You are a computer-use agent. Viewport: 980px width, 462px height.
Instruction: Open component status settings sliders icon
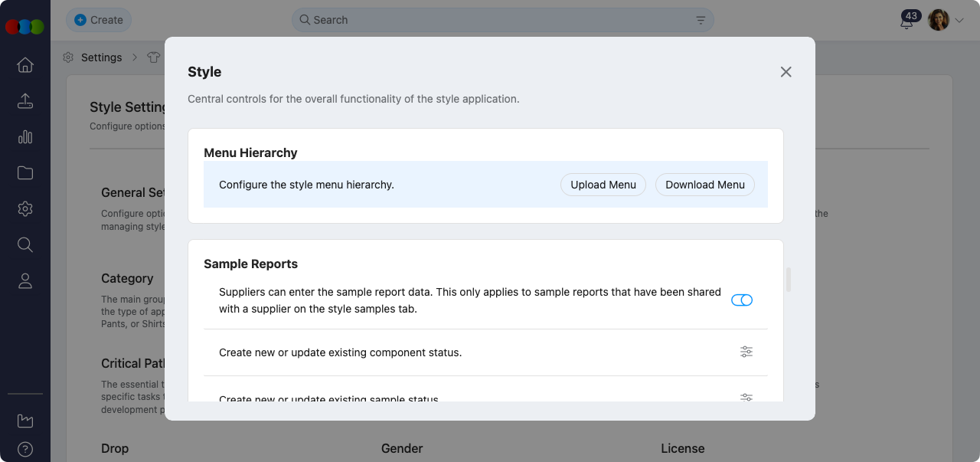point(746,352)
